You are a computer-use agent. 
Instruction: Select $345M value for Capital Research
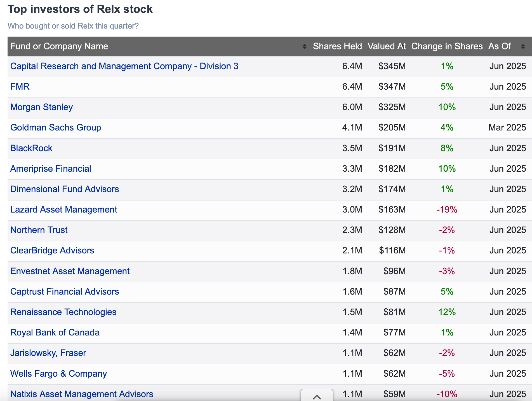[392, 66]
